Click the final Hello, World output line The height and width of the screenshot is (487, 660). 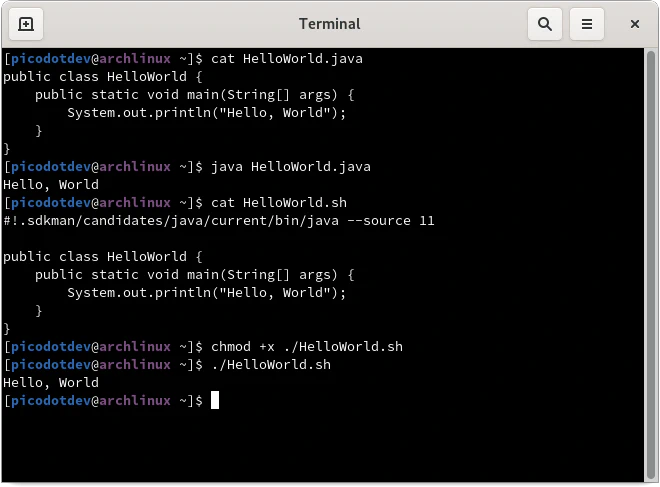point(51,382)
